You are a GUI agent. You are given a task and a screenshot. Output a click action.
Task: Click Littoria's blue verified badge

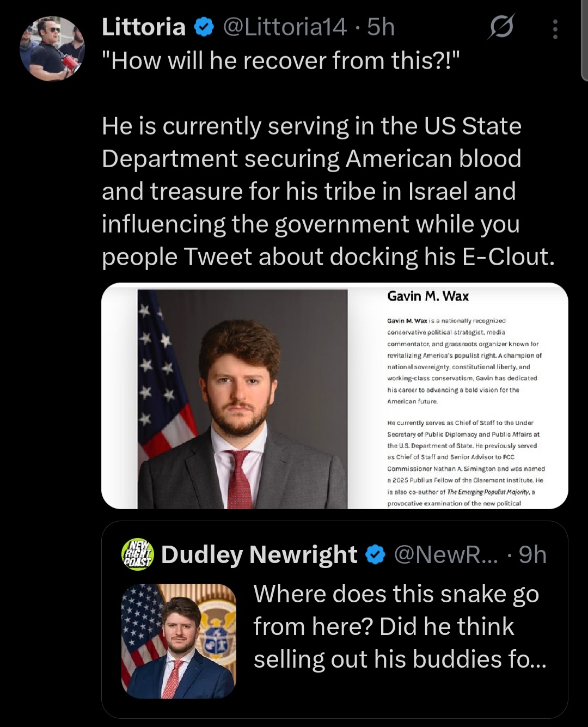[x=204, y=27]
